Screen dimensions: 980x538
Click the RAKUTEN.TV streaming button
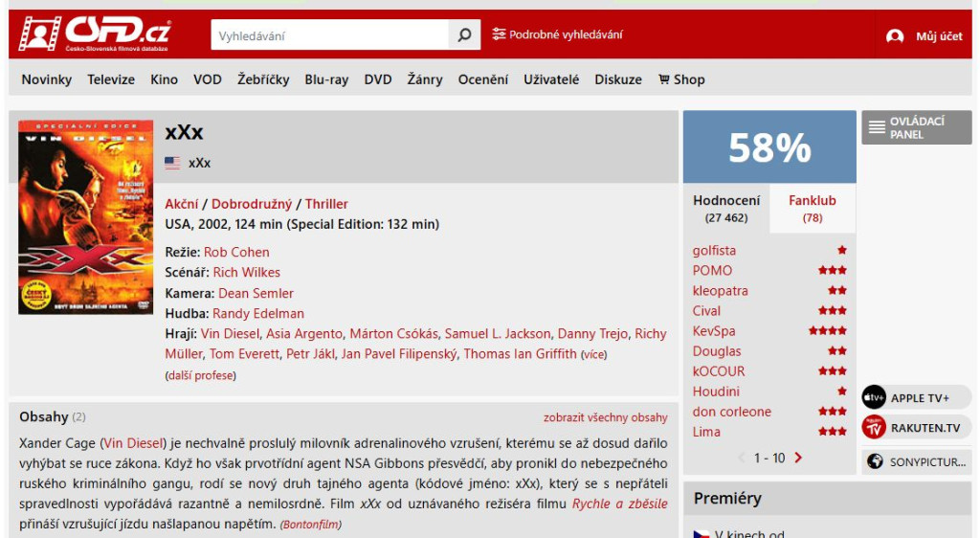[916, 427]
